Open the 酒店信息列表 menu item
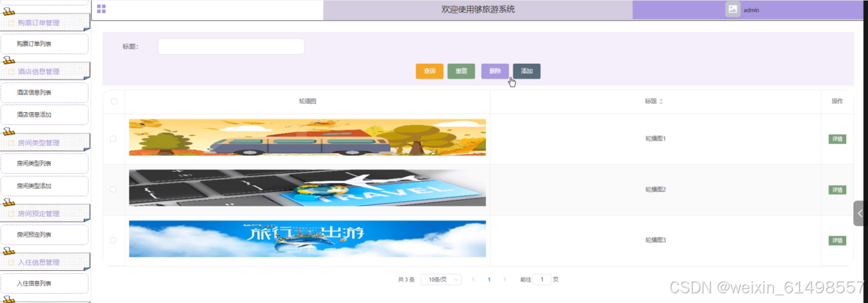868x303 pixels. point(44,92)
